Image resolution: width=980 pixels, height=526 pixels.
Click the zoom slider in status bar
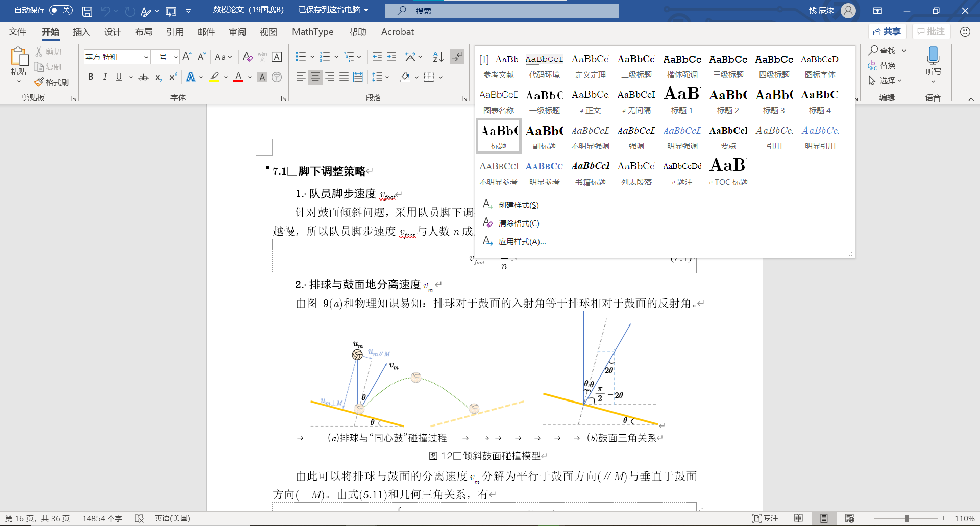click(906, 518)
